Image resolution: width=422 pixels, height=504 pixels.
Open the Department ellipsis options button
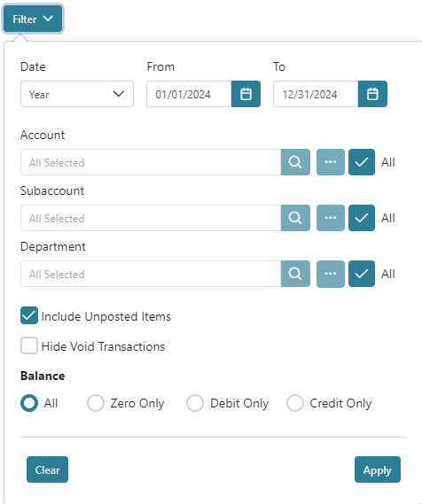coord(331,274)
